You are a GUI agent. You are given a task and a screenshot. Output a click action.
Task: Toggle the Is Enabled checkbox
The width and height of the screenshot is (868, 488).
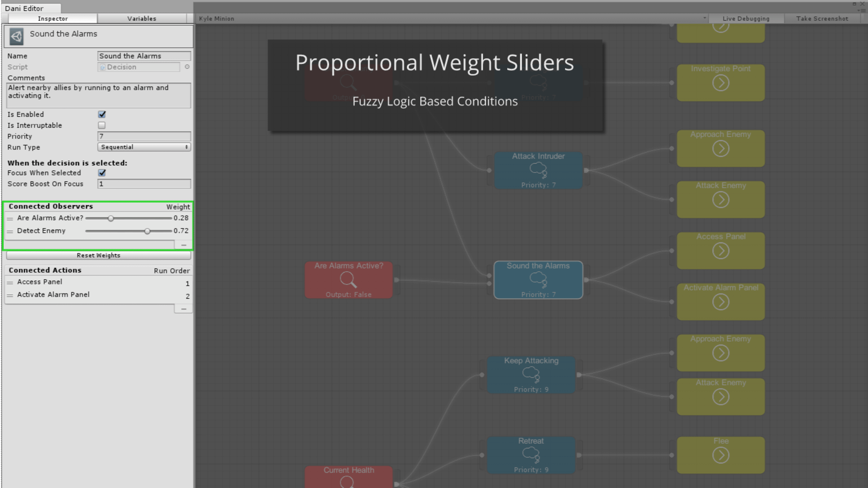pos(102,115)
